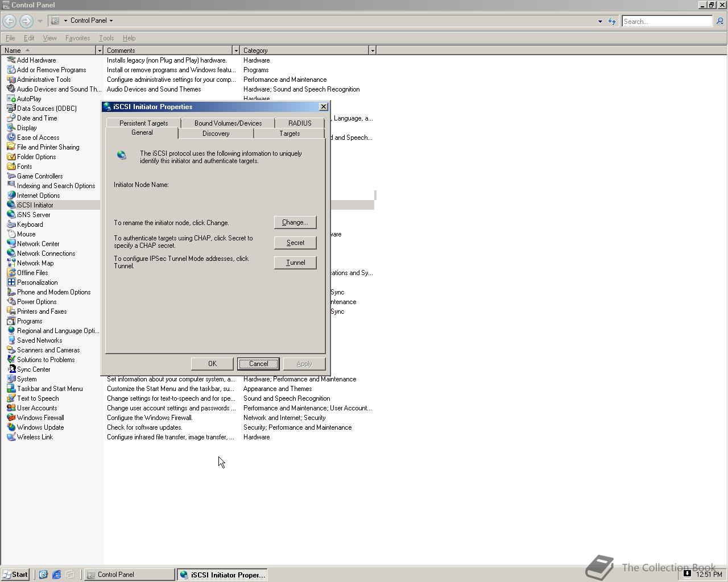Select the Wireless Link icon
This screenshot has width=728, height=582.
[x=11, y=437]
